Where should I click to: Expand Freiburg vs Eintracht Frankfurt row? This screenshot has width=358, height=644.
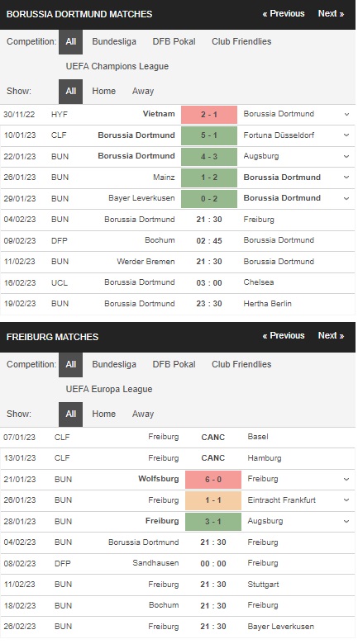pos(346,500)
